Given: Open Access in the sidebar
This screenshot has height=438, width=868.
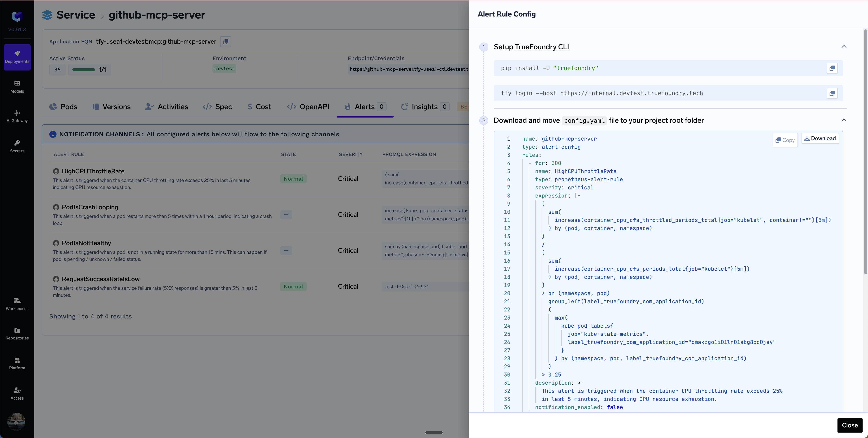Looking at the screenshot, I should (17, 393).
